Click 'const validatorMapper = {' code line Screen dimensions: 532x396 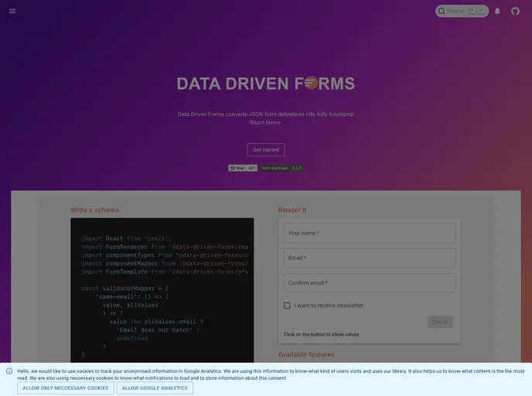point(124,288)
